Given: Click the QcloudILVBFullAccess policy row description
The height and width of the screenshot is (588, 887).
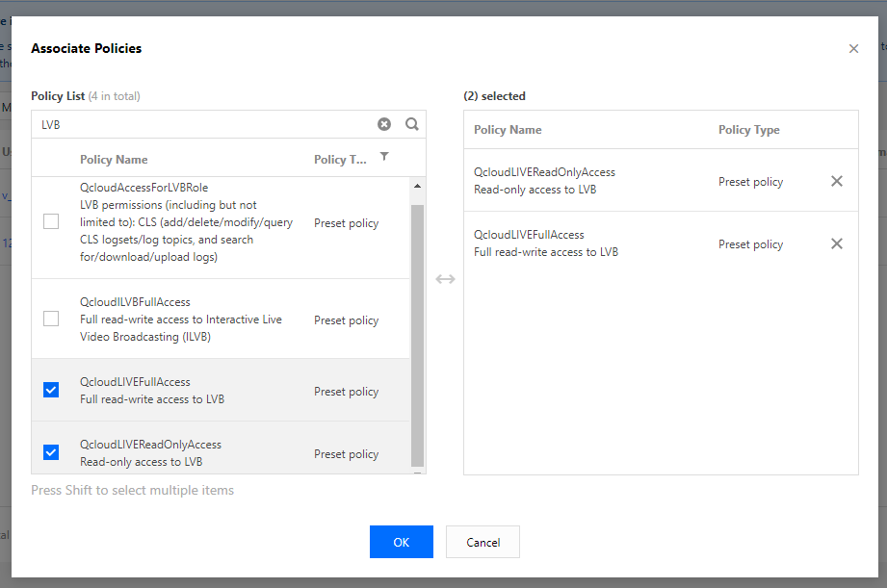Looking at the screenshot, I should pos(181,320).
